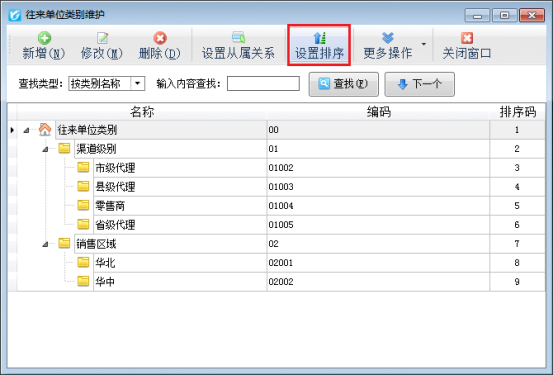Click code cell 01005

coord(378,225)
